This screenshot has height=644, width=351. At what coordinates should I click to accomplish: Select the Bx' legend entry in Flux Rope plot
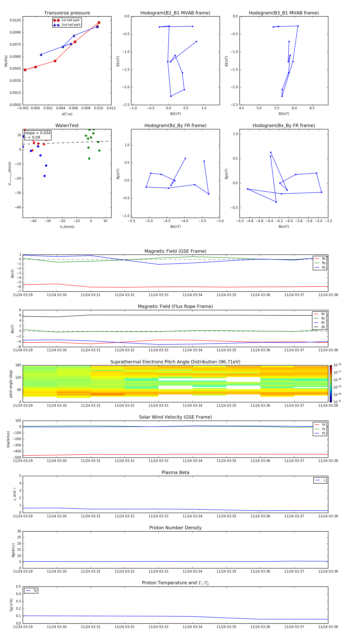(x=320, y=314)
